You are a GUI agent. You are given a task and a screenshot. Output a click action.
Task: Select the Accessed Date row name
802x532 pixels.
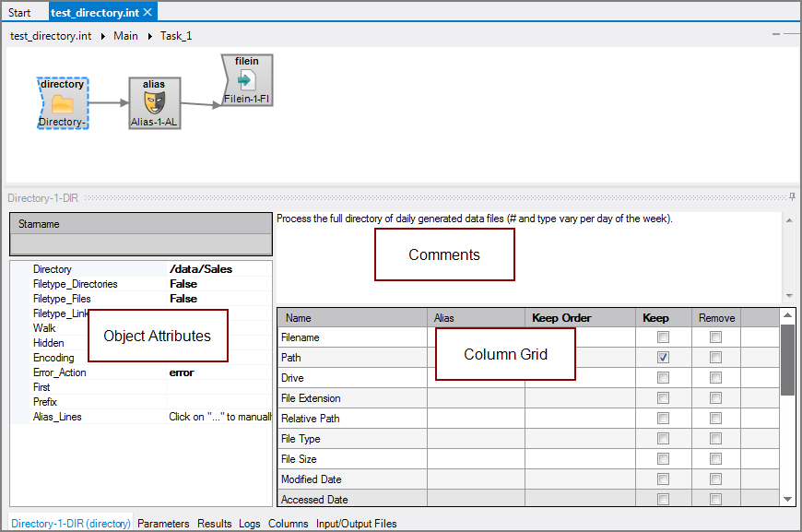(x=314, y=499)
